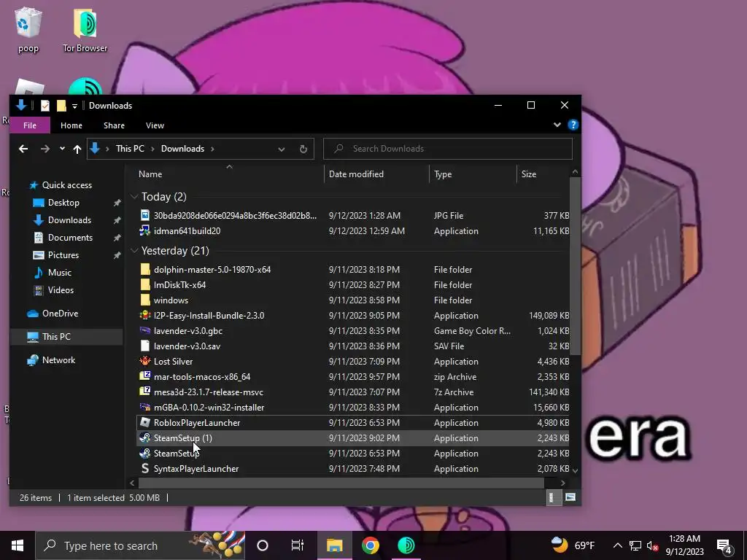Go forward with the forward arrow

45,149
